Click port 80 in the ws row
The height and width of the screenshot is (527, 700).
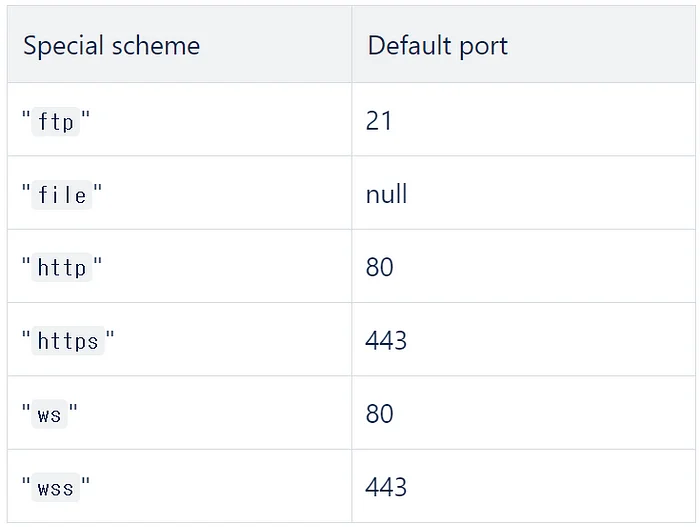pos(380,413)
